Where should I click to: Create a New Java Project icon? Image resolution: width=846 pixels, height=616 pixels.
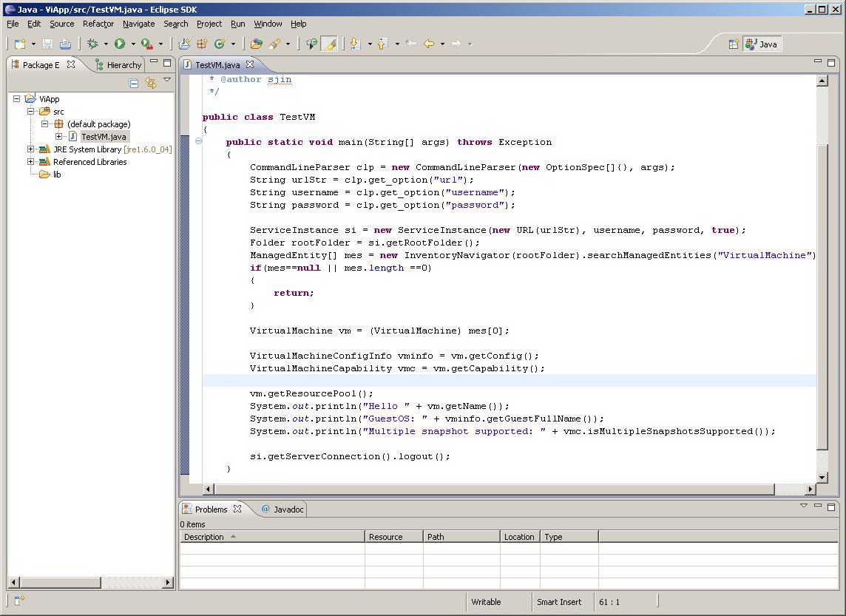coord(184,44)
